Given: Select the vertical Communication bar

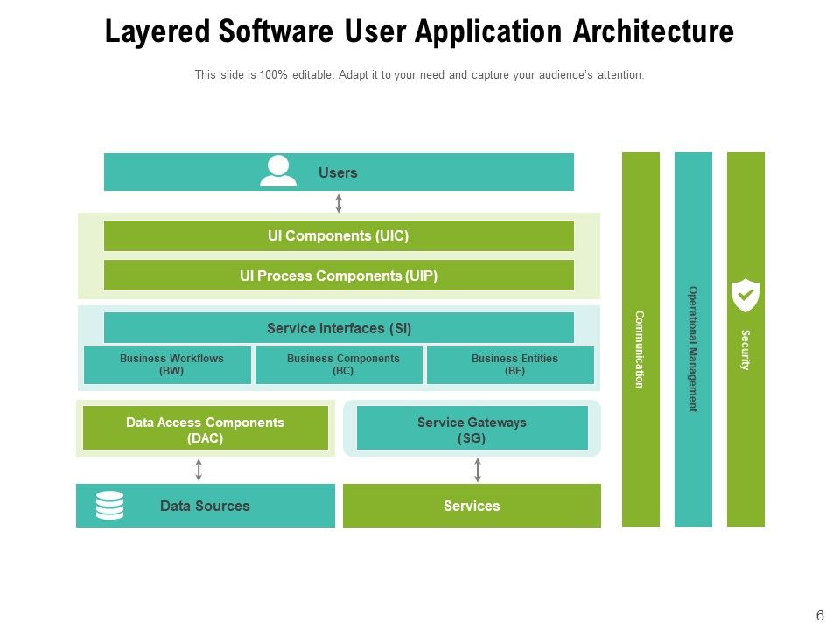Looking at the screenshot, I should (x=640, y=339).
